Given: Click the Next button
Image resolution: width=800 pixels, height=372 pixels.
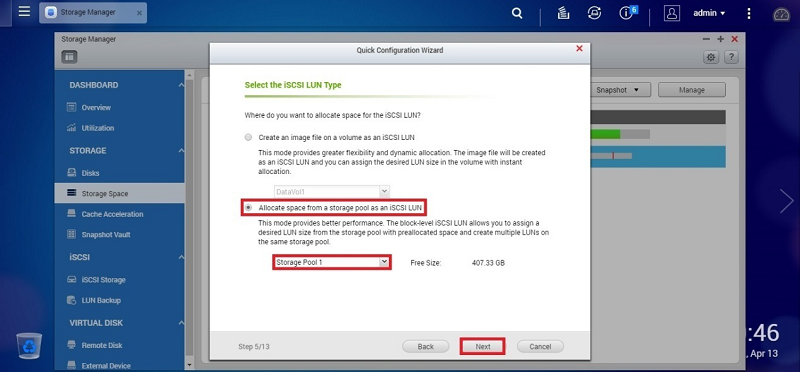Looking at the screenshot, I should pos(483,346).
